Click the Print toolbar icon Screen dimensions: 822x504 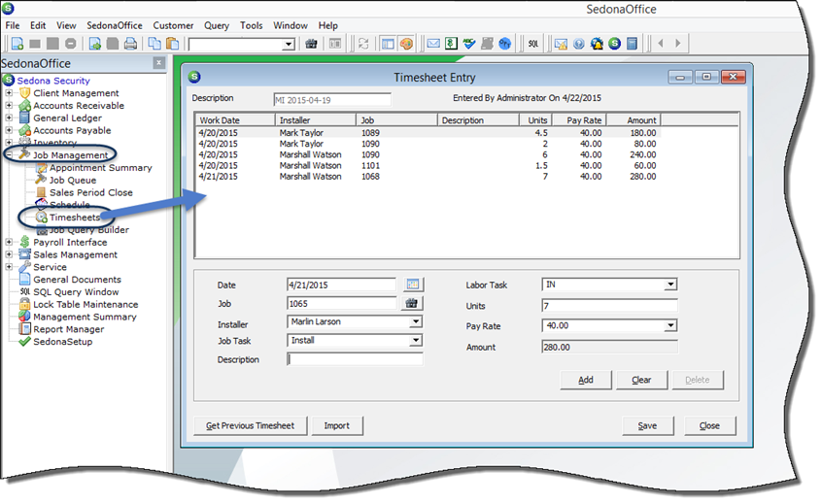[130, 44]
